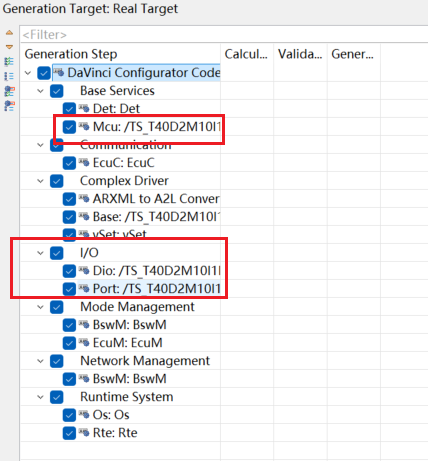Uncheck the Det: Det checkbox
Viewport: 428px width, 461px height.
coord(69,109)
